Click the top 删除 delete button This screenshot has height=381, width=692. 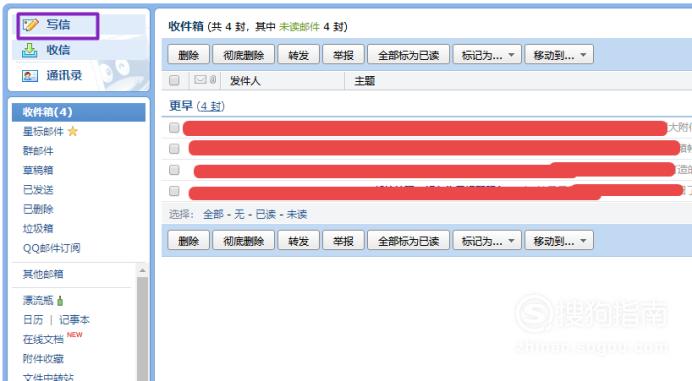[188, 55]
